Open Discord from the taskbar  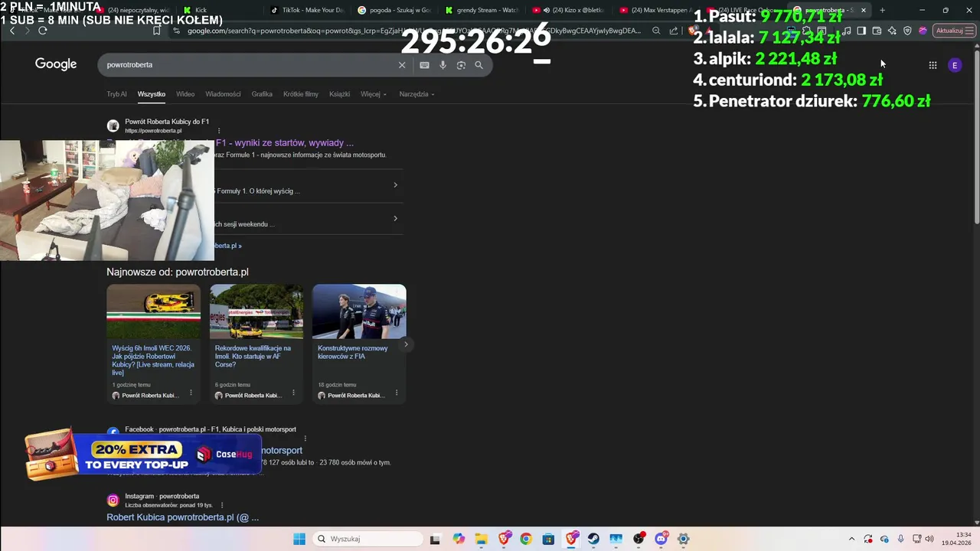pyautogui.click(x=661, y=539)
